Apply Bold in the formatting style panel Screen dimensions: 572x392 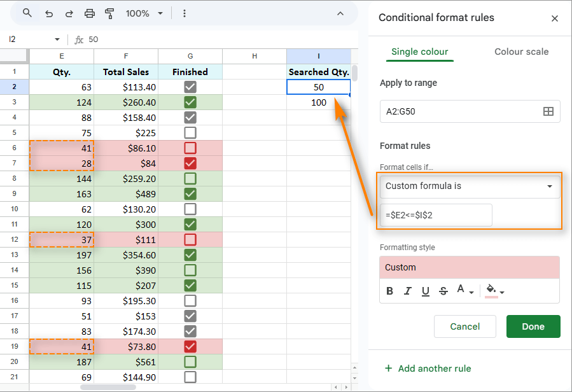(x=390, y=291)
